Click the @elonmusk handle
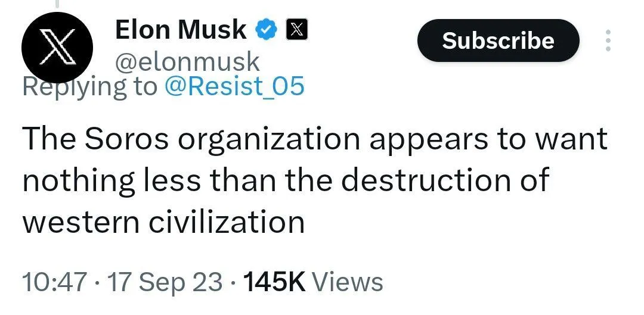The height and width of the screenshot is (315, 644). coord(187,61)
